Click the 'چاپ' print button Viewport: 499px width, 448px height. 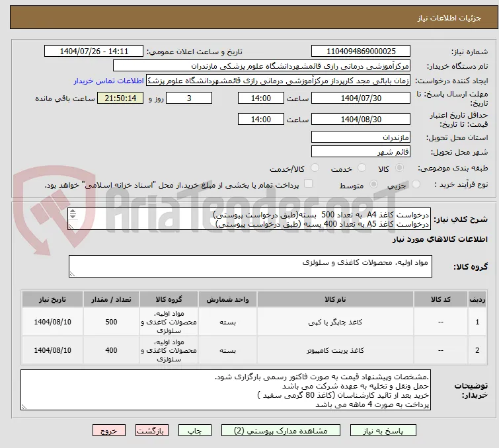(194, 431)
